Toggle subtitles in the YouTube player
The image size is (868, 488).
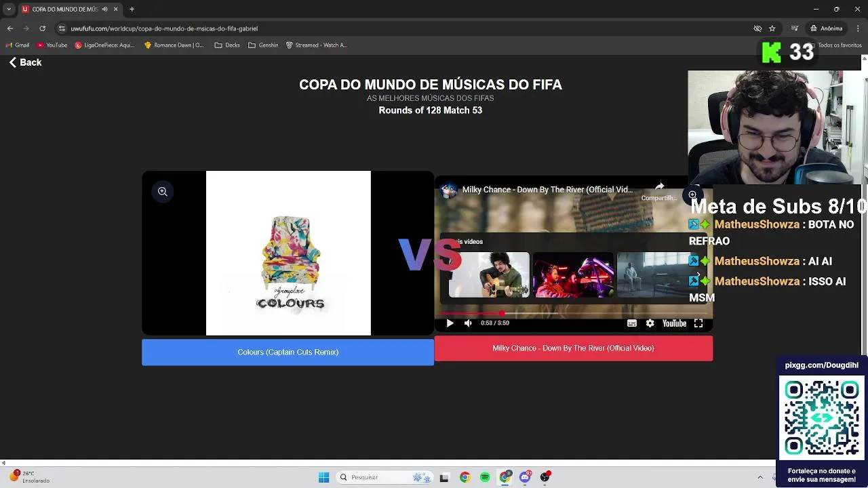click(x=632, y=323)
